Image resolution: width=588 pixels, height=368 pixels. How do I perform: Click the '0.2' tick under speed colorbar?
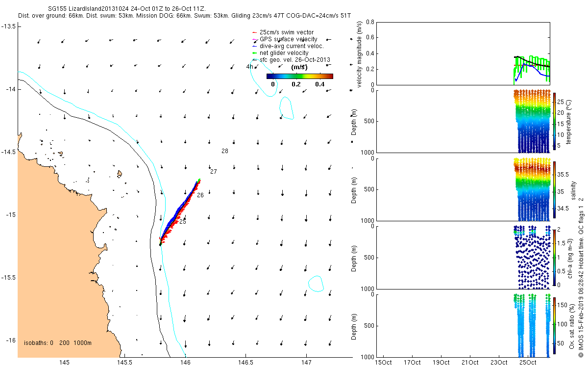[x=296, y=84]
